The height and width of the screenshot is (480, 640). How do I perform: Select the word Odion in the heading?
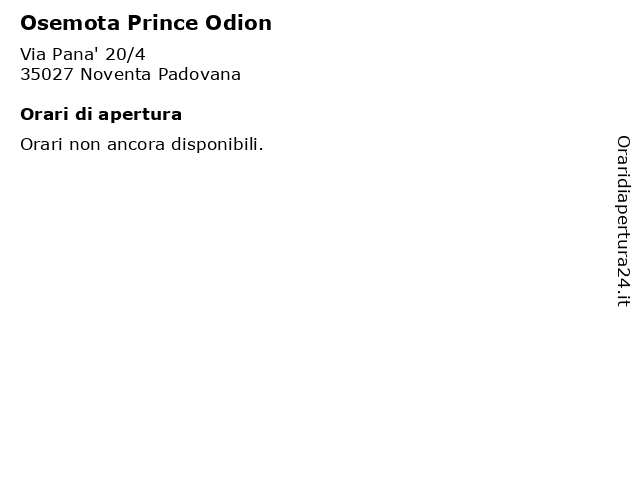tap(238, 23)
